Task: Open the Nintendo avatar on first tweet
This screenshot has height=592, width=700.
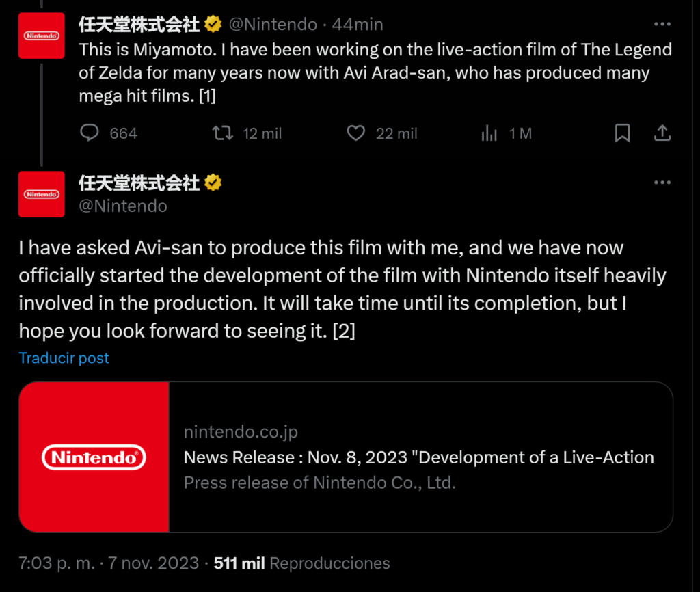Action: tap(42, 36)
